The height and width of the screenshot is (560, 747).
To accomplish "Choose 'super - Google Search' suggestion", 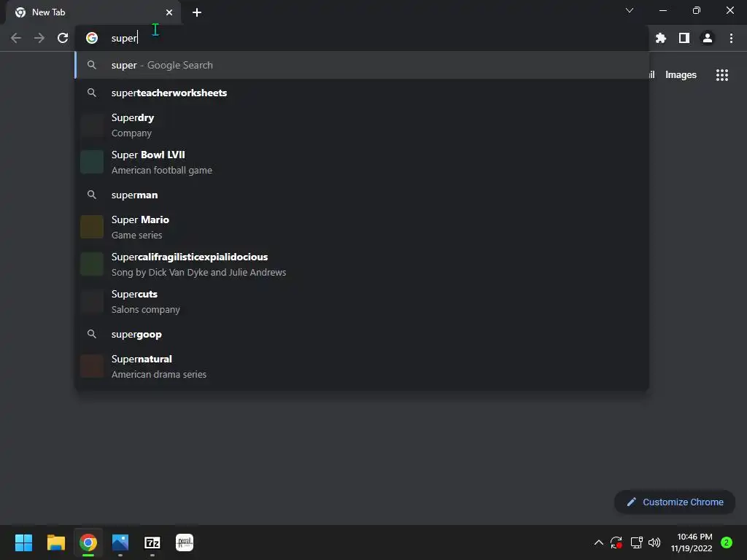I will point(362,65).
